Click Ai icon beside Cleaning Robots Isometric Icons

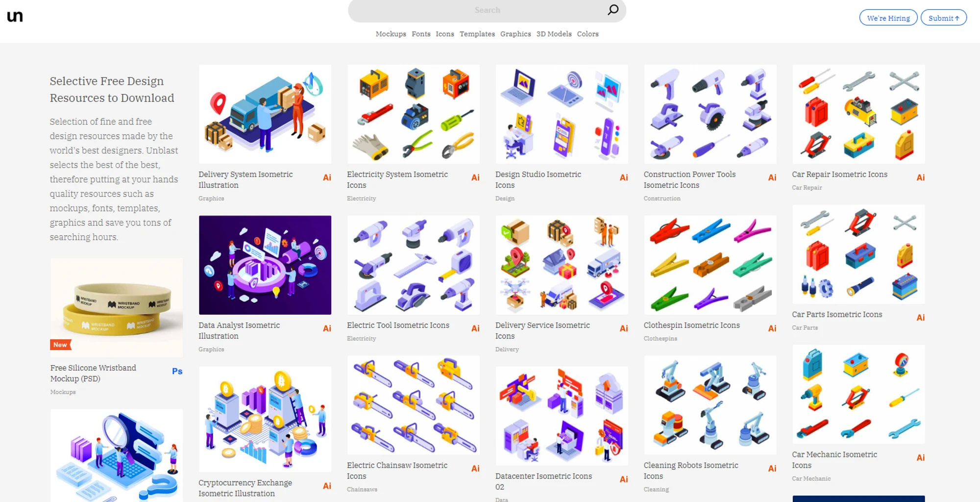click(772, 469)
